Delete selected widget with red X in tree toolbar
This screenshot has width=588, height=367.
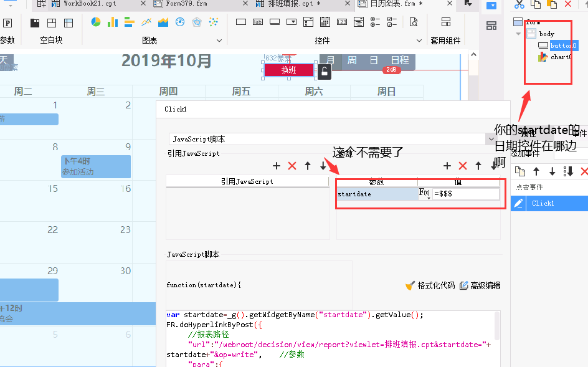568,4
